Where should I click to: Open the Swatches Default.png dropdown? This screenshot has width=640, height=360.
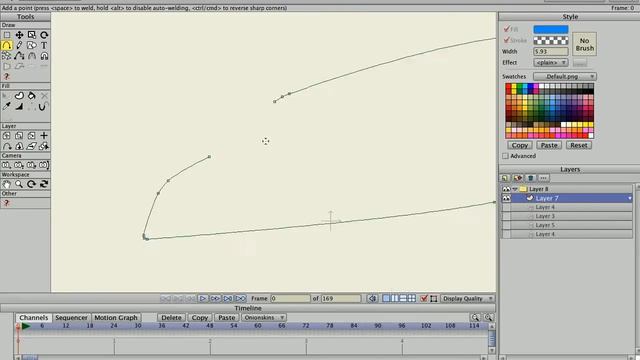tap(565, 76)
